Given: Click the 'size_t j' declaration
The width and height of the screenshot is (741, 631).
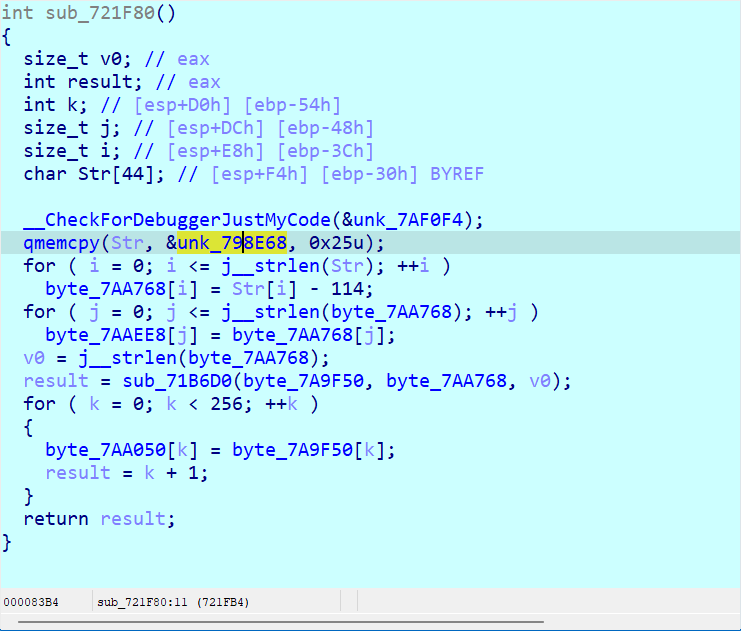Looking at the screenshot, I should click(x=72, y=128).
